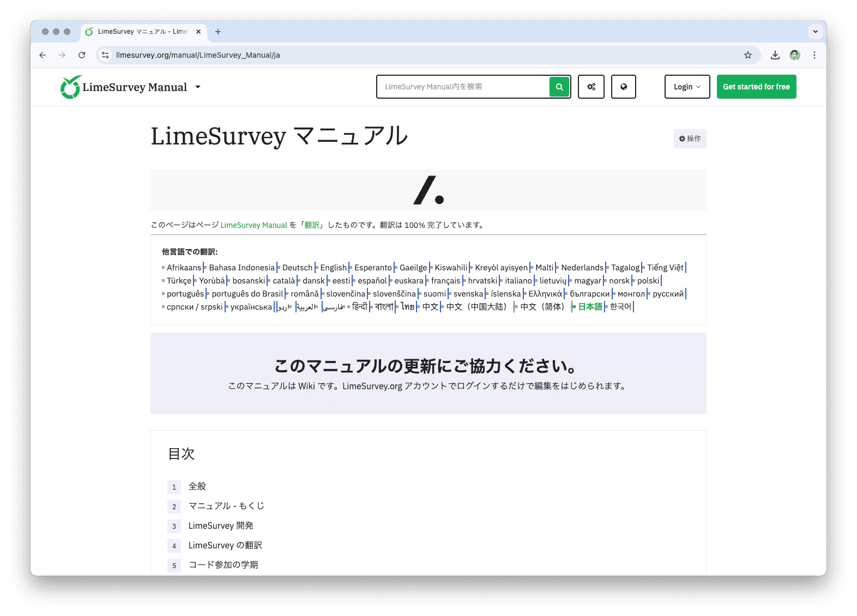Switch to Afrikaans translation
Screen dimensions: 857x616
coord(184,268)
